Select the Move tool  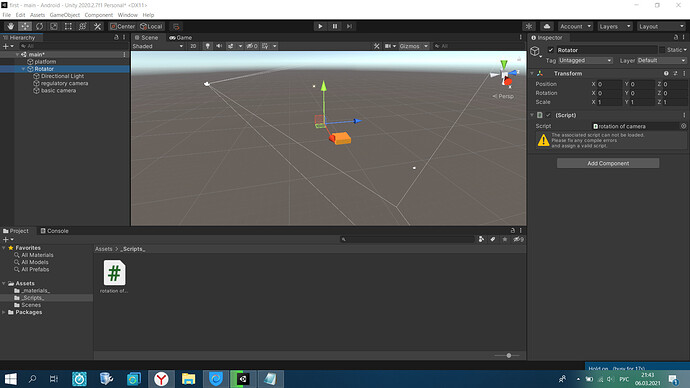coord(25,26)
